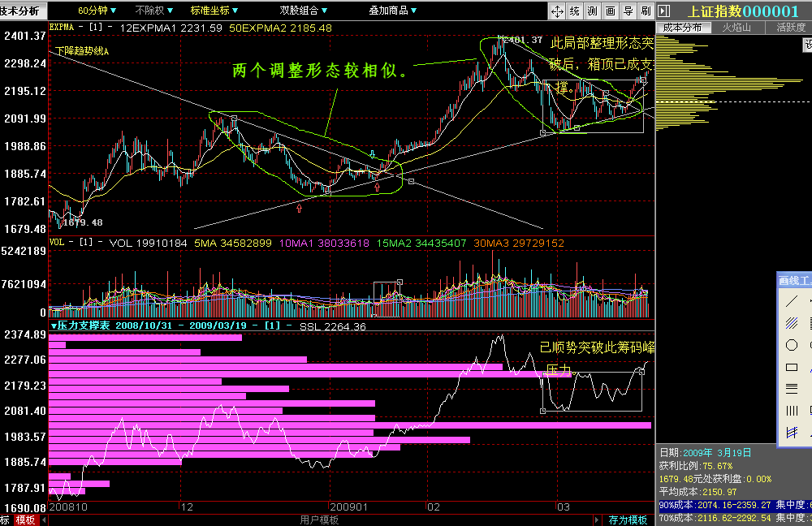Select the 两个调整形态较相似 annotation text
The image size is (812, 526).
click(x=321, y=71)
